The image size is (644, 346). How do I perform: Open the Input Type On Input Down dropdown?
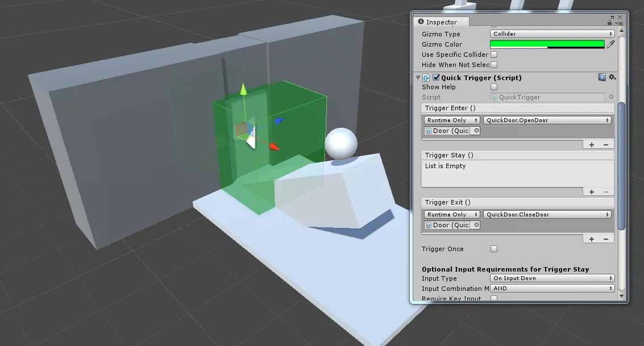pyautogui.click(x=552, y=278)
